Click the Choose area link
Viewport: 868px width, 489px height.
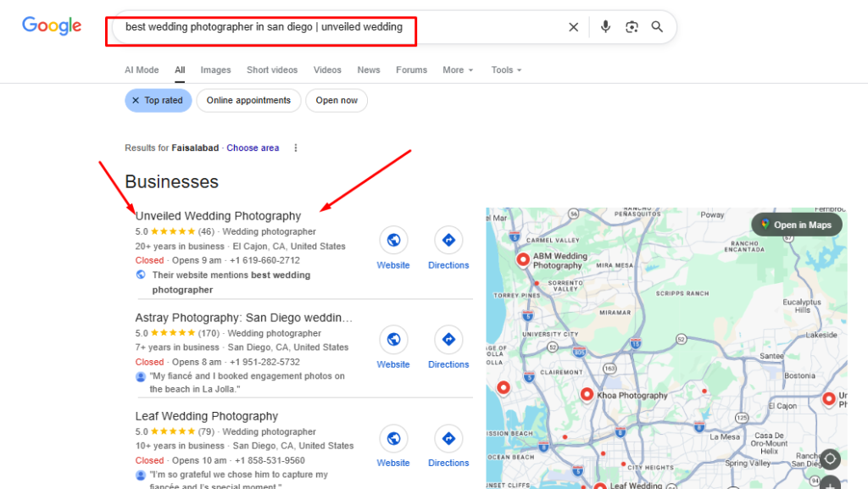click(253, 147)
